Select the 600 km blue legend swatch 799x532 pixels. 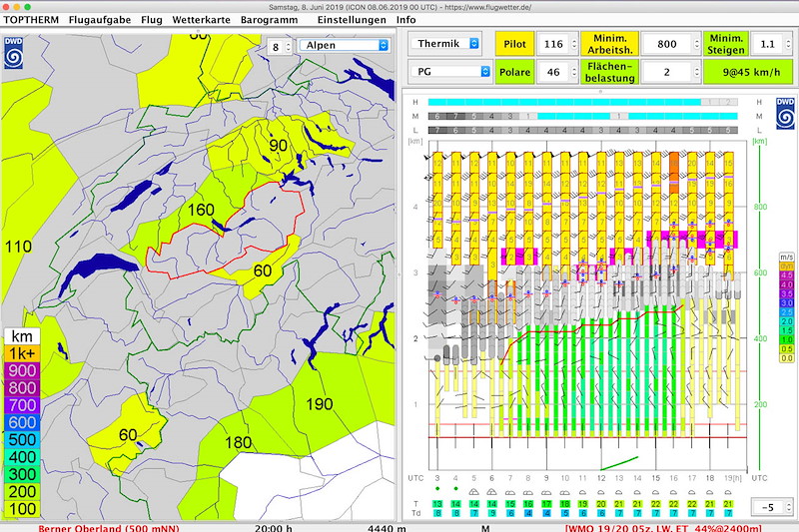[x=22, y=422]
